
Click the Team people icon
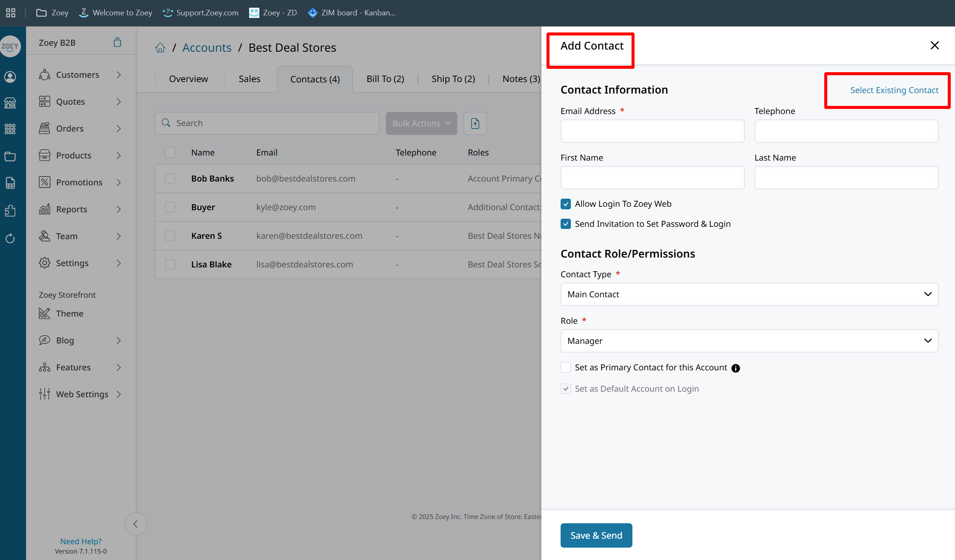tap(44, 236)
